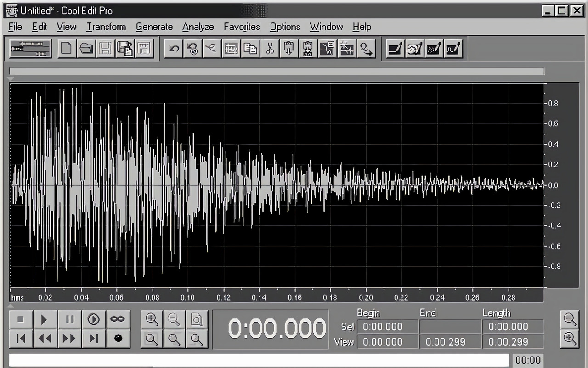Click the hms label on the time ruler

(x=17, y=297)
